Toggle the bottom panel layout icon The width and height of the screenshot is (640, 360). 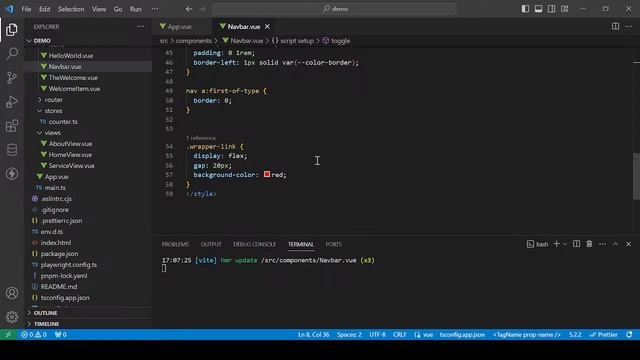pos(538,9)
